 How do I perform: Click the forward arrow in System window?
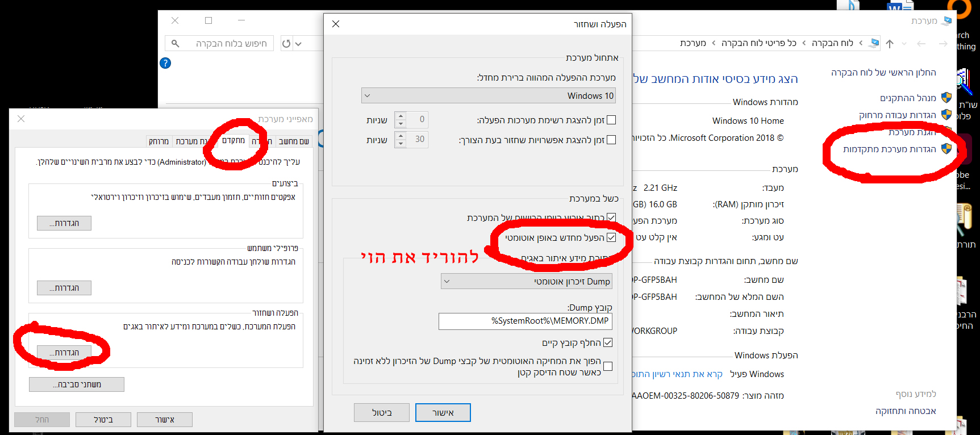point(943,44)
